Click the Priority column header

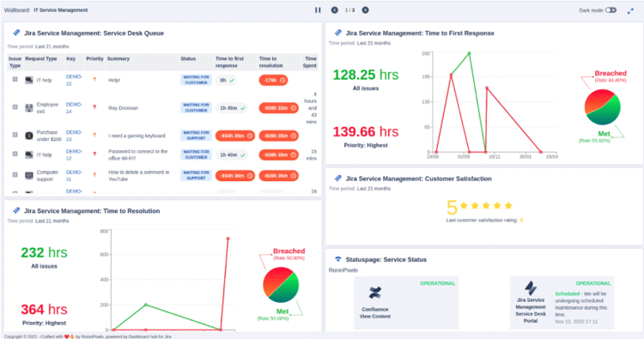(94, 58)
